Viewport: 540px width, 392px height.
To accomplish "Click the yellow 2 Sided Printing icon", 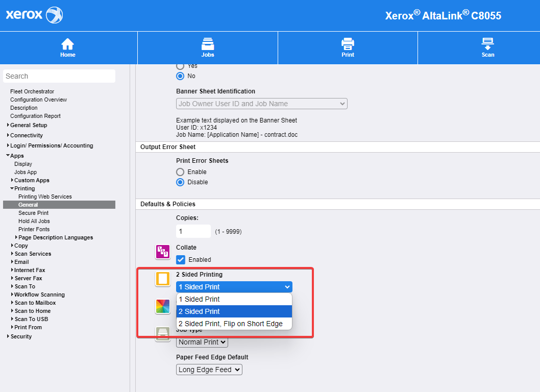I will 162,279.
